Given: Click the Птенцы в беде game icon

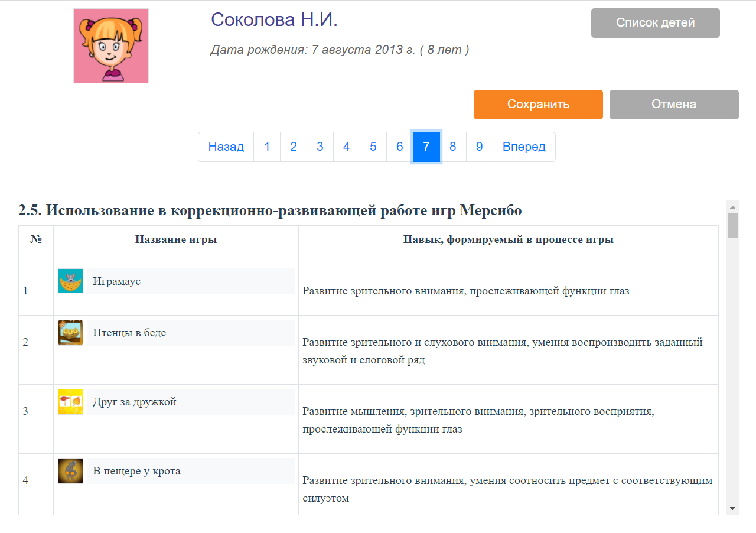Looking at the screenshot, I should (70, 333).
